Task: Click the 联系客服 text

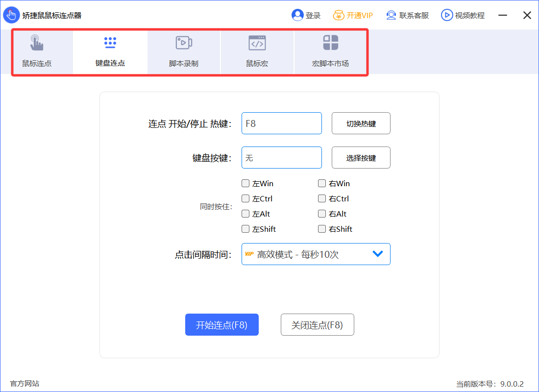Action: point(414,16)
